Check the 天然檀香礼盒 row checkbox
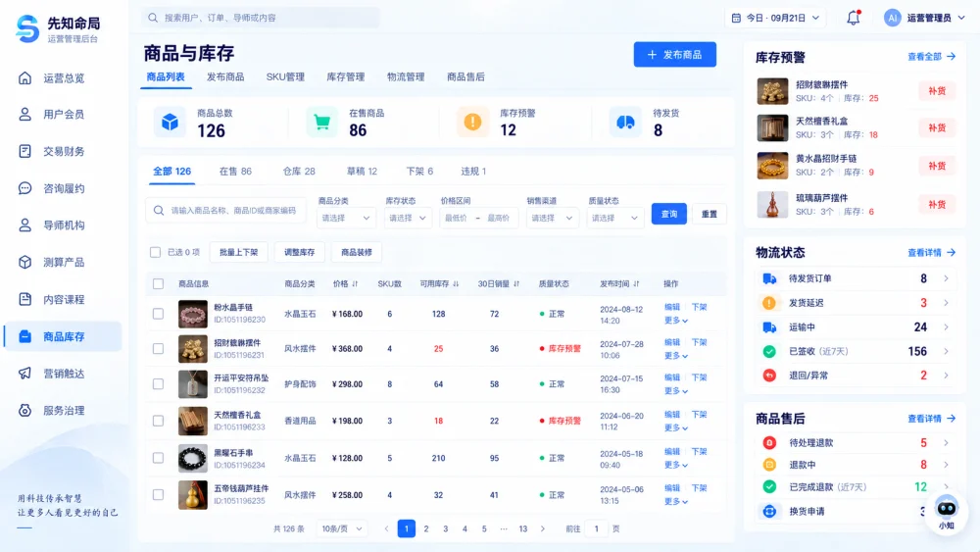This screenshot has width=980, height=552. pos(158,421)
